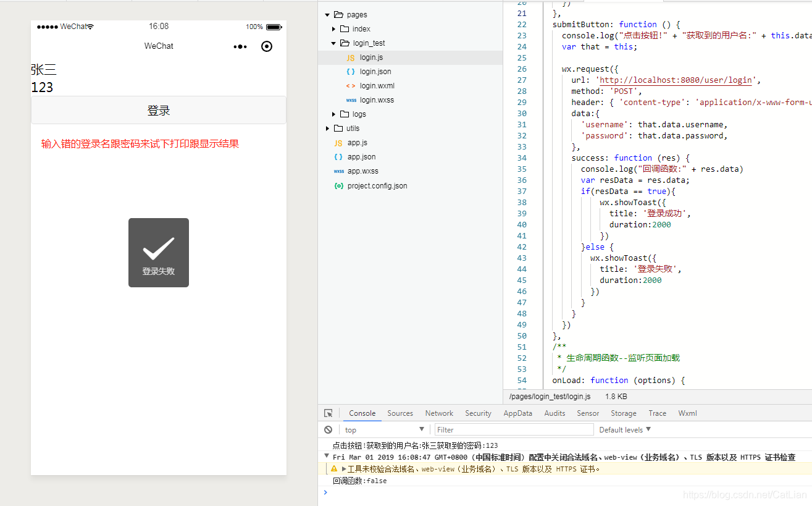Expand the warning message arrow
812x506 pixels.
[x=344, y=469]
